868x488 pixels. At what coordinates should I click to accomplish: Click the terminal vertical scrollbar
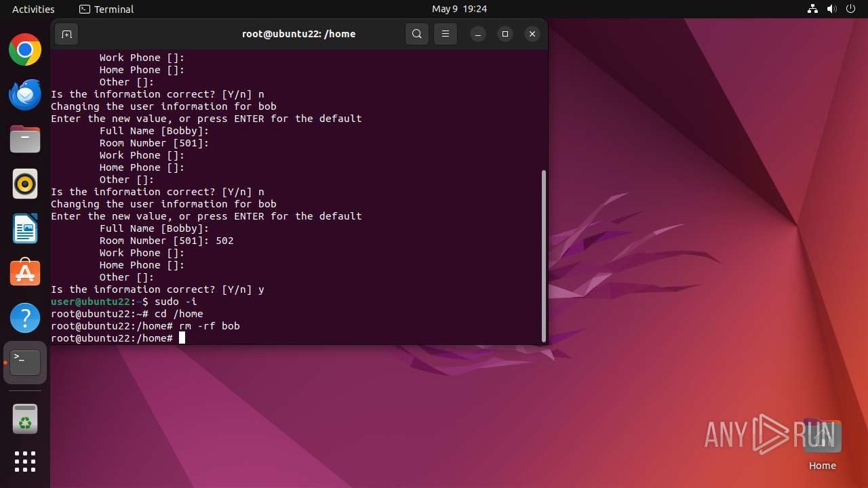click(543, 256)
